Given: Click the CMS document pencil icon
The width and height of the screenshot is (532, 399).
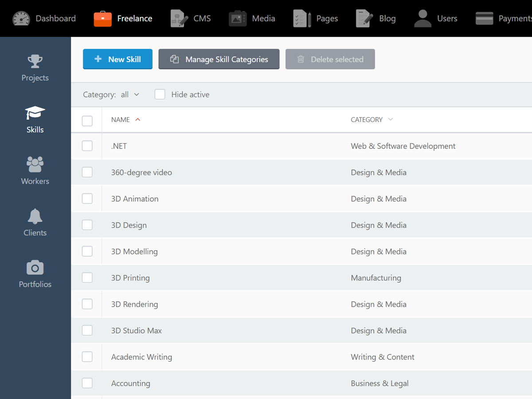Looking at the screenshot, I should tap(179, 19).
